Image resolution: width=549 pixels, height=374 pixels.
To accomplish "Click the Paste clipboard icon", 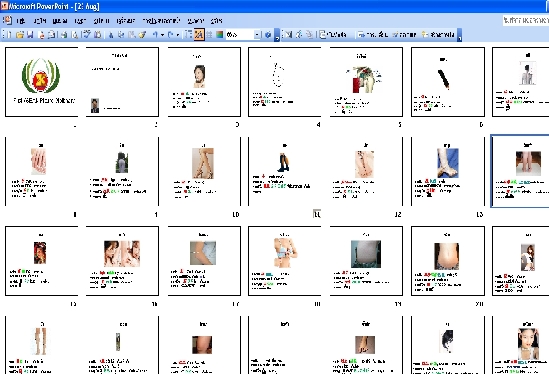I will click(x=132, y=34).
